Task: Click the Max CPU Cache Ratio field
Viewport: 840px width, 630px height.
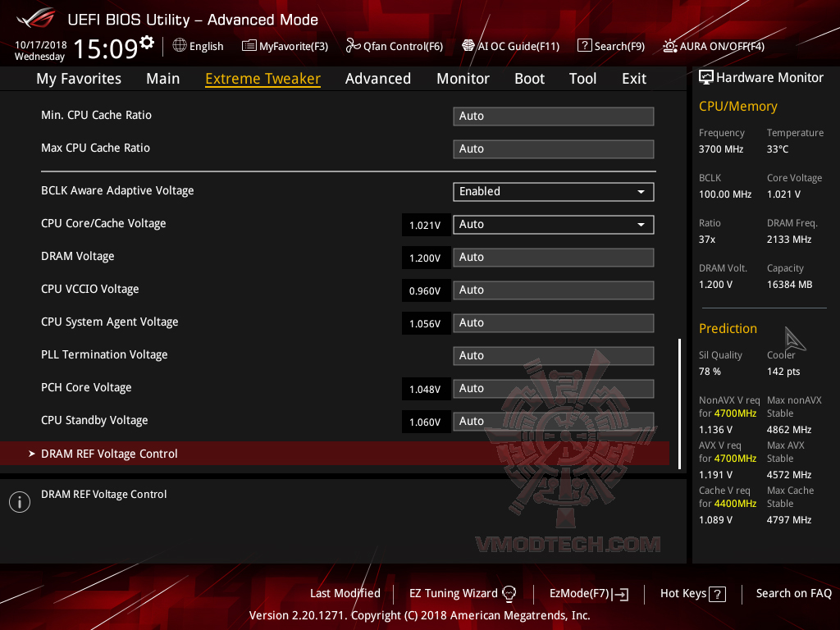Action: point(554,149)
